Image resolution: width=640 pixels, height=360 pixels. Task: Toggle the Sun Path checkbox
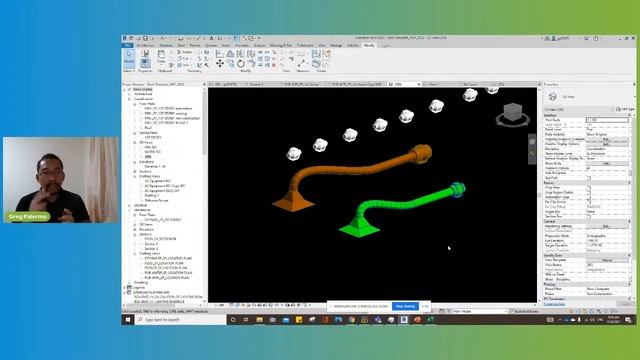[x=589, y=178]
